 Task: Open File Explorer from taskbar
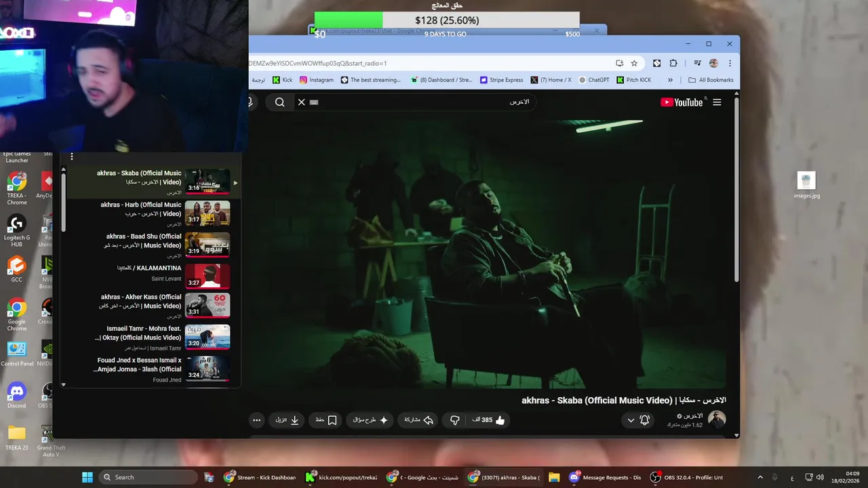coord(554,477)
